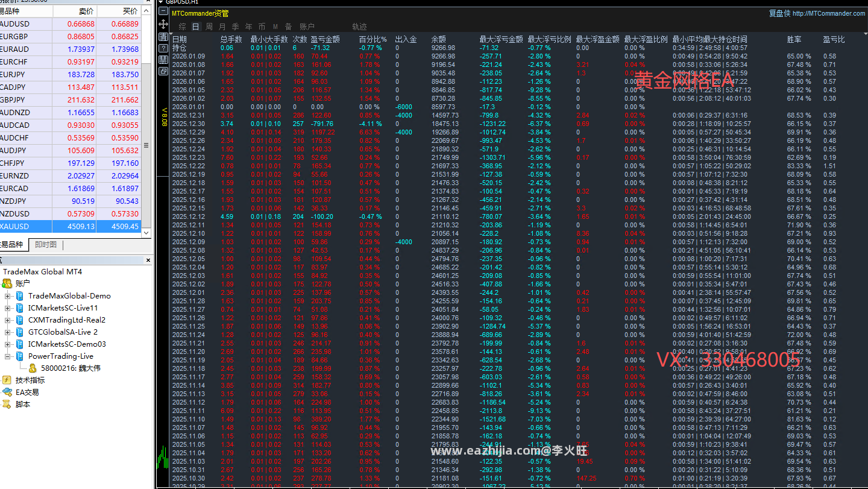
Task: Click the server icon of GTCGlobalSA-Live 2
Action: (x=20, y=332)
